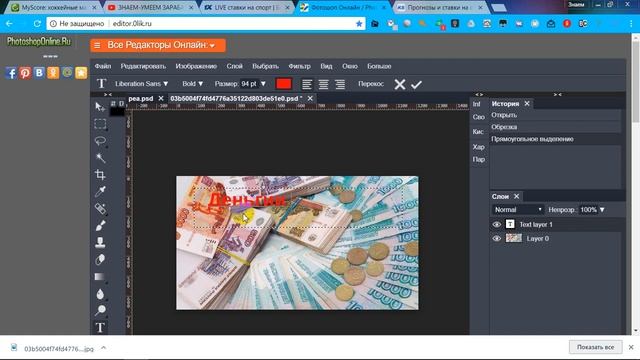Select the Move tool
This screenshot has width=640, height=360.
100,107
